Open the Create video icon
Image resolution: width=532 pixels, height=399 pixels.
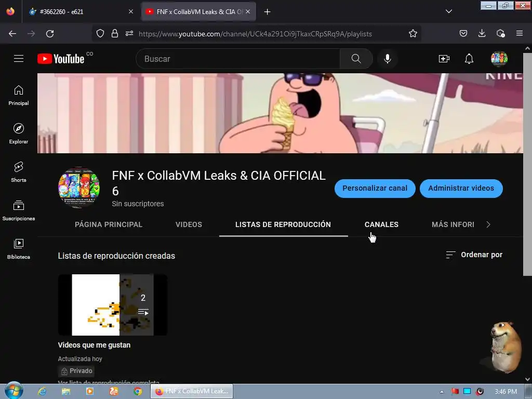pyautogui.click(x=444, y=59)
